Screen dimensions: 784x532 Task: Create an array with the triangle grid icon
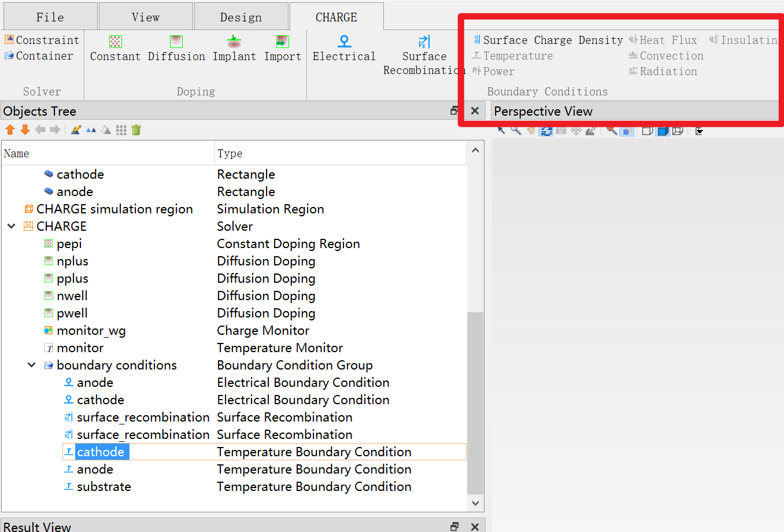coord(121,130)
